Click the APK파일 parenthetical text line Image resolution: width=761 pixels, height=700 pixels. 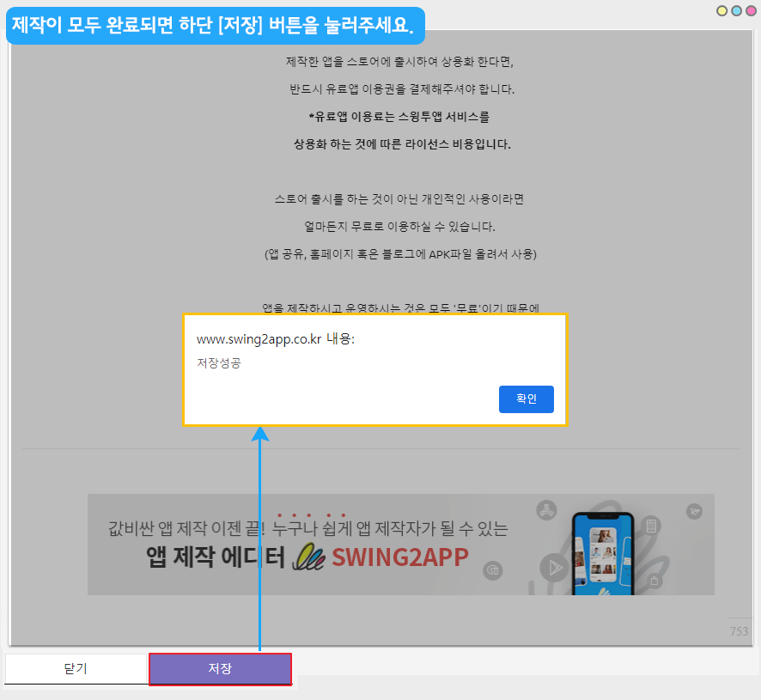point(400,254)
